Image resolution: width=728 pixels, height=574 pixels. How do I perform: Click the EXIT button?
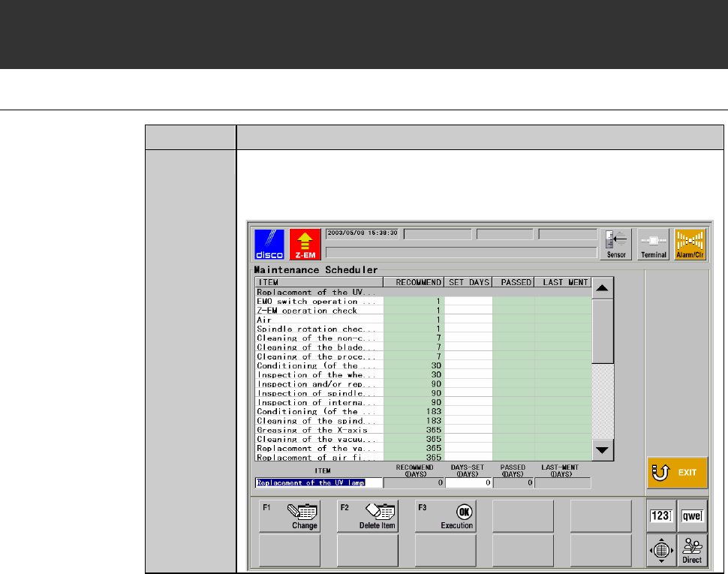(x=678, y=473)
